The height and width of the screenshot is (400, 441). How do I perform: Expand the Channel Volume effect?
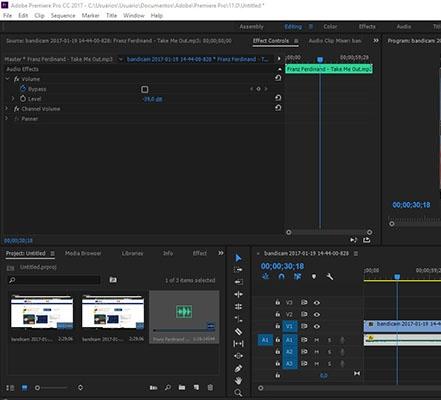6,109
